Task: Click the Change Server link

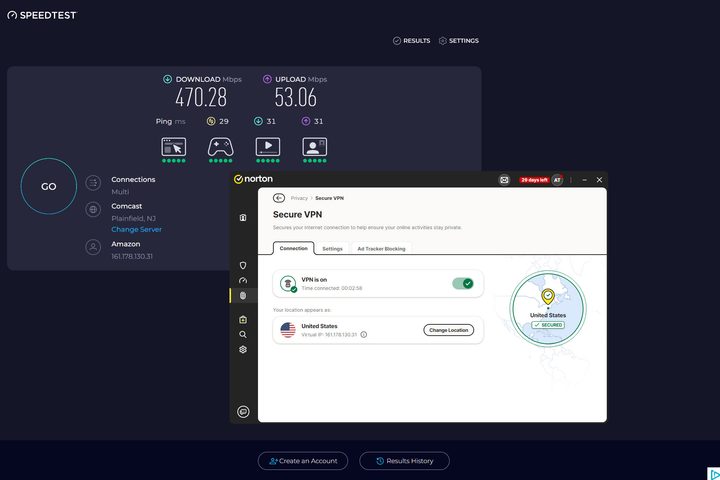Action: click(136, 229)
